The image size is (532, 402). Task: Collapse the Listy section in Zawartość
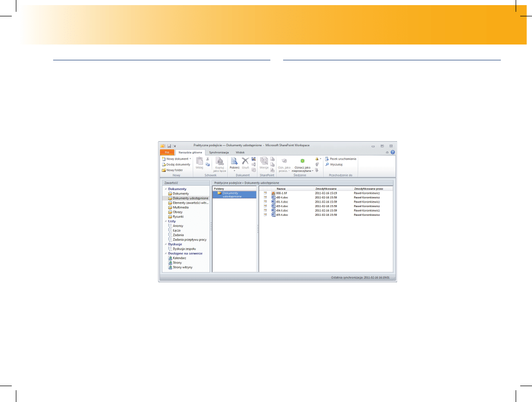tap(165, 221)
